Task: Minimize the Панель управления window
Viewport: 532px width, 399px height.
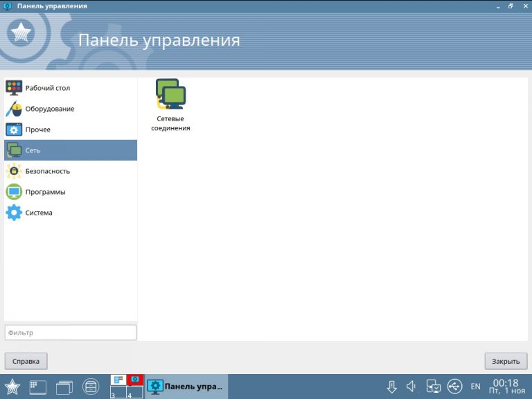Action: point(498,6)
